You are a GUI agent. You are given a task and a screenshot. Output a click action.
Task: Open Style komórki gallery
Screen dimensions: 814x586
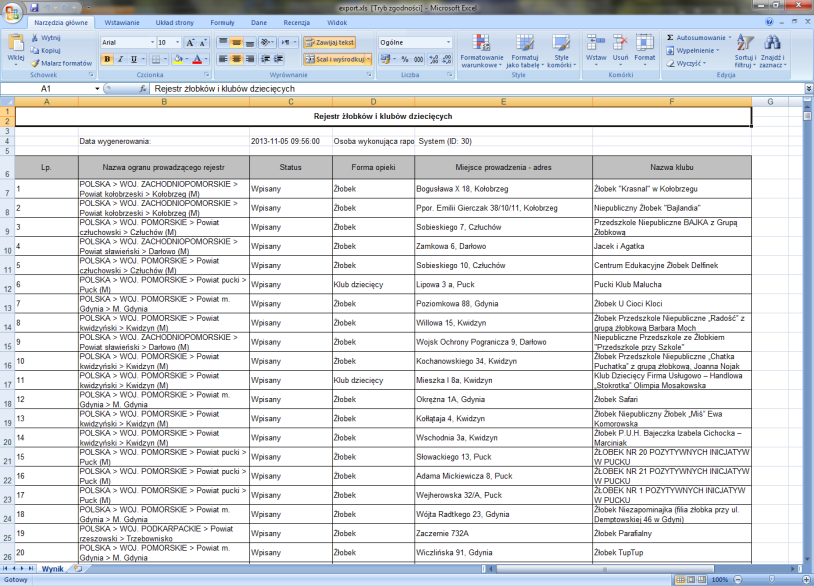(x=561, y=51)
